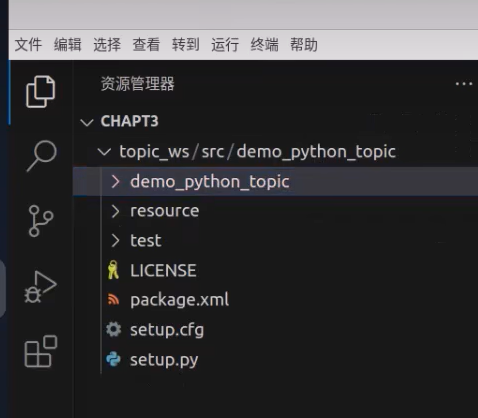Select the highlighted demo_python_topic folder label
The width and height of the screenshot is (478, 418).
point(210,182)
